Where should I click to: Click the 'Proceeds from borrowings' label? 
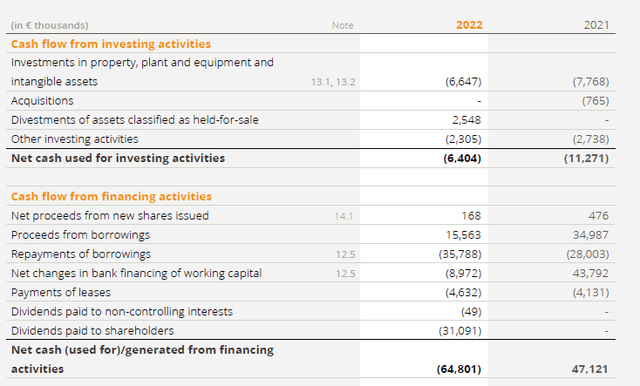80,235
